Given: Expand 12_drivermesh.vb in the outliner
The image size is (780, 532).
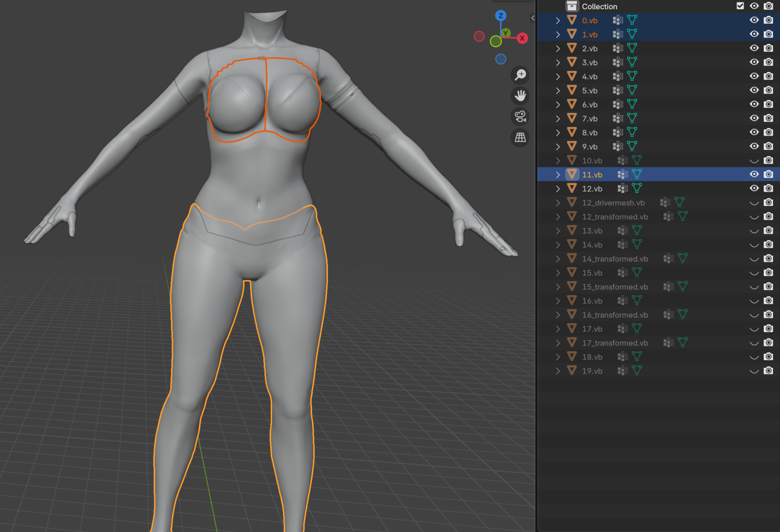Looking at the screenshot, I should (x=558, y=202).
